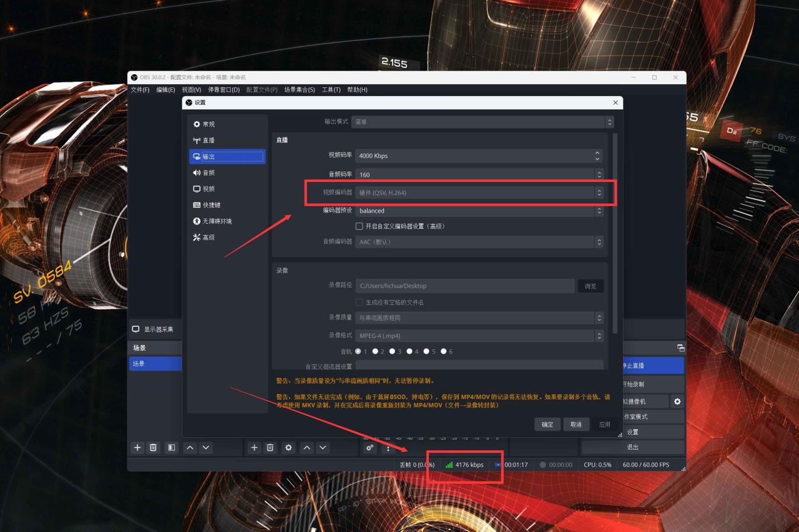Tick 生成没有空格的文件名 checkbox
The image size is (799, 532).
tap(359, 302)
